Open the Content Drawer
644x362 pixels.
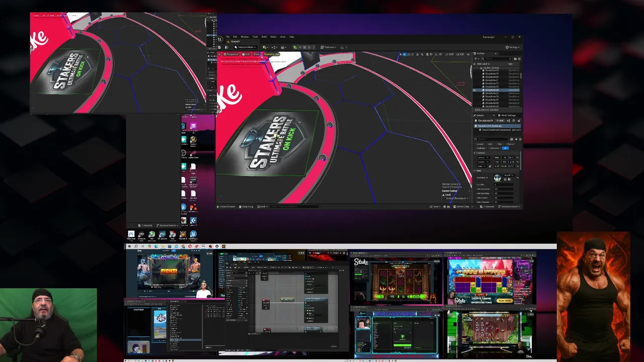point(226,207)
